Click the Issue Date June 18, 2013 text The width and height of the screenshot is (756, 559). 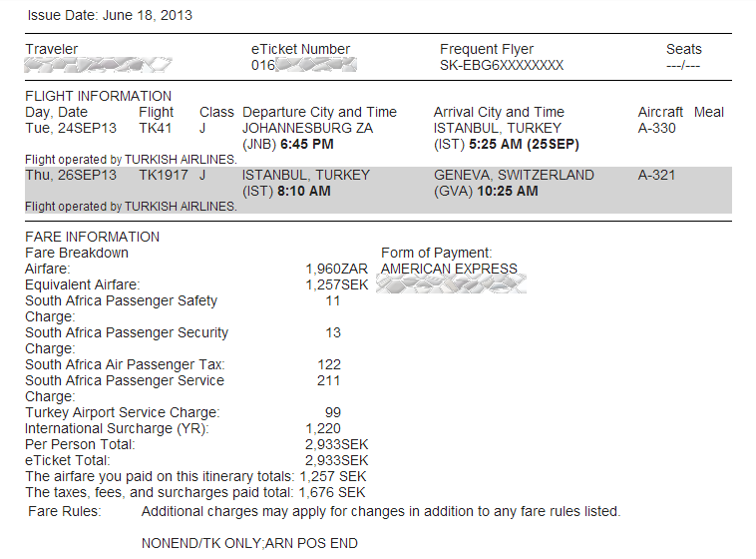click(x=110, y=15)
